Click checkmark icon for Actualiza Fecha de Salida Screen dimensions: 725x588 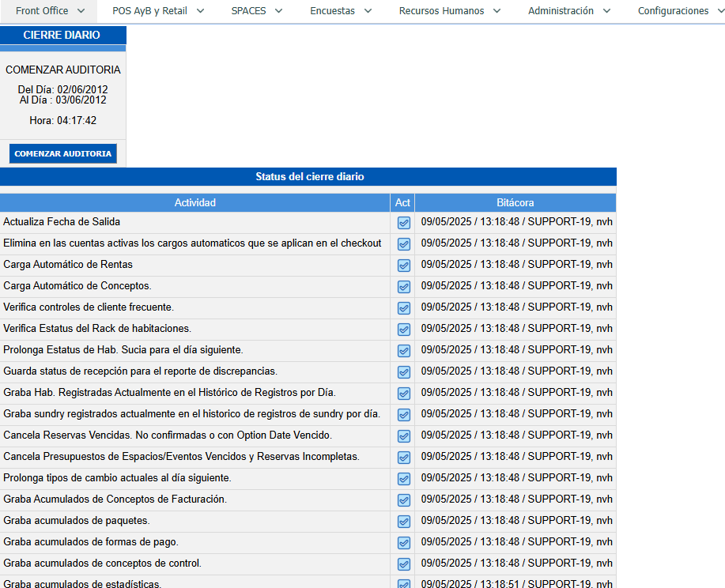403,223
